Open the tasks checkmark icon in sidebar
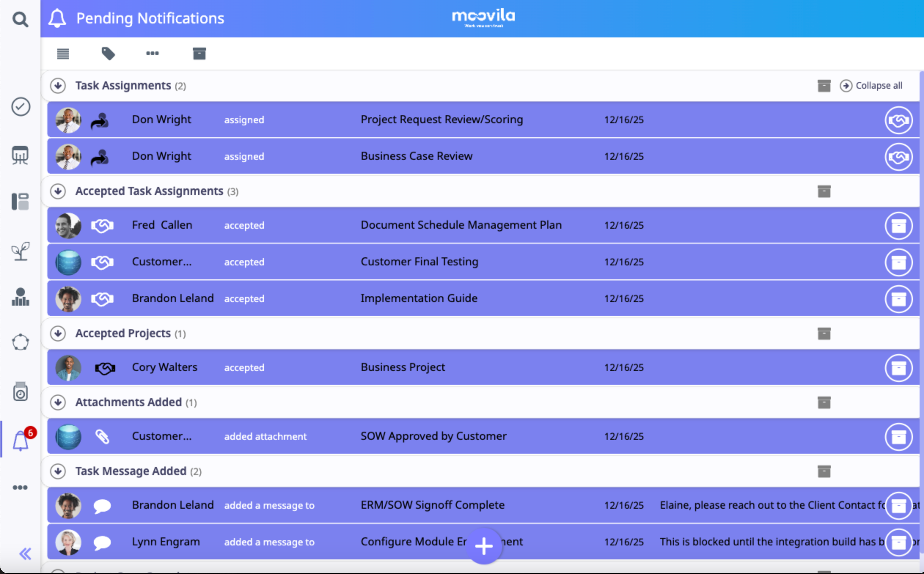 (x=21, y=107)
